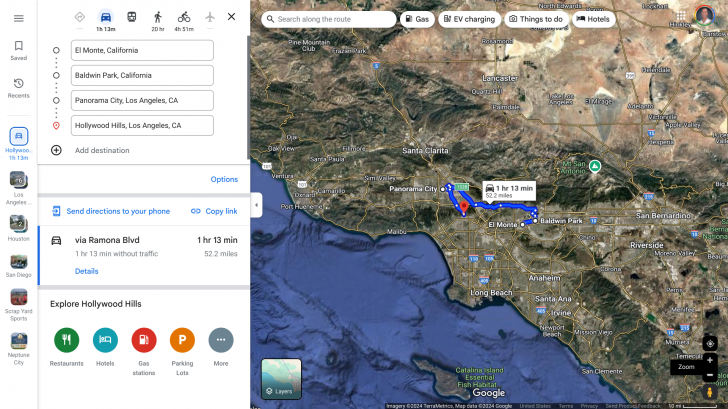Screen dimensions: 728x409
Task: Select driving travel mode
Action: [105, 17]
